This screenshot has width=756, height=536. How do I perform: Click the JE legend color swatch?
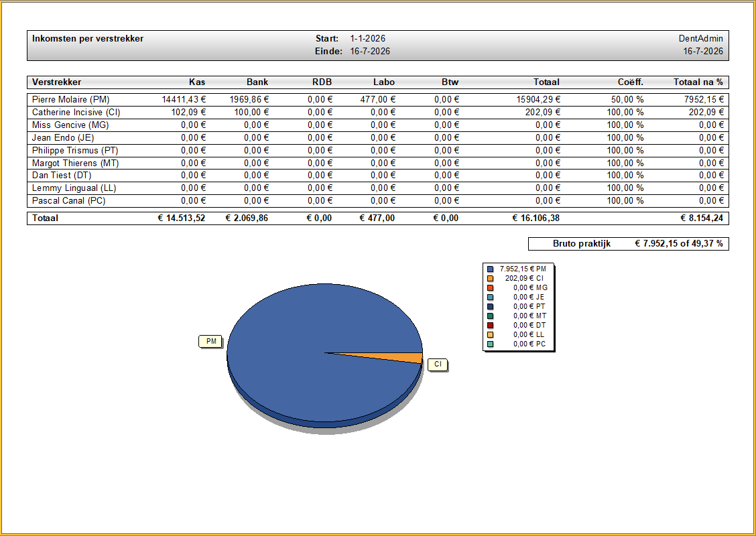pos(491,297)
